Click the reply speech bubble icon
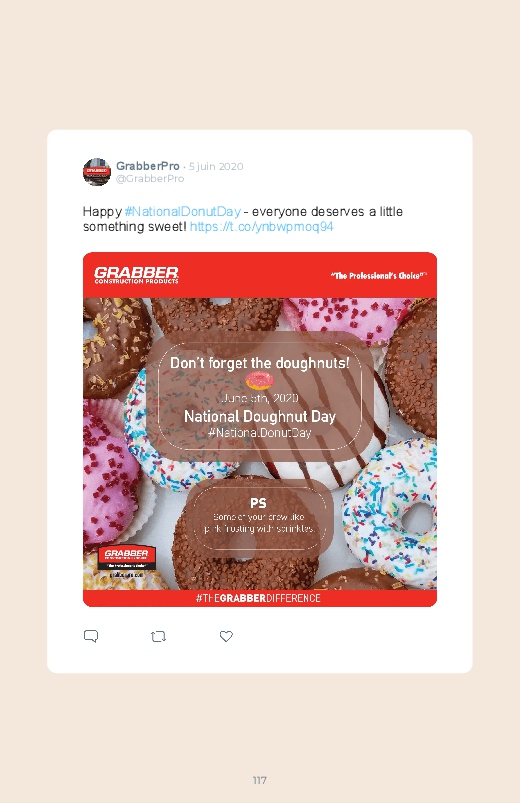The height and width of the screenshot is (803, 520). click(91, 636)
